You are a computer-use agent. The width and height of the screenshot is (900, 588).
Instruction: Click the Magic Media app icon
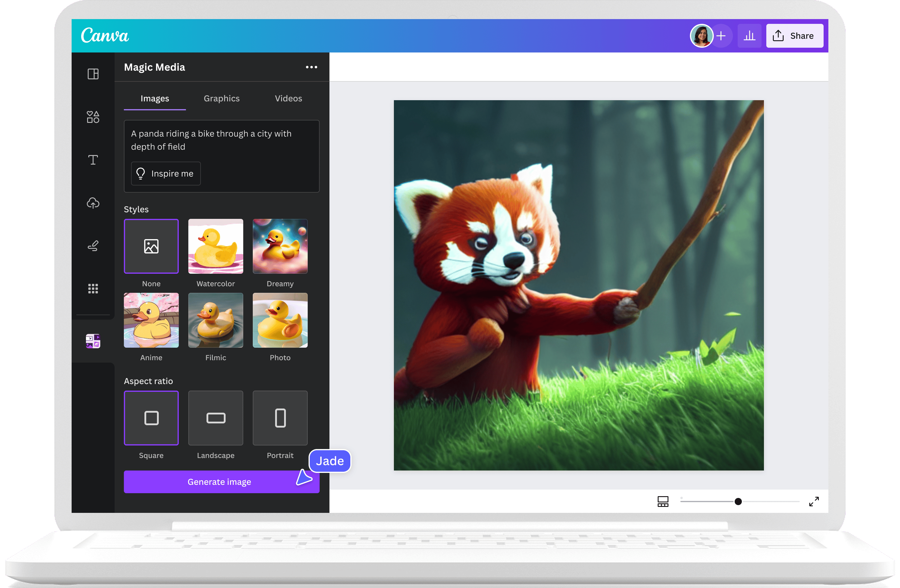point(93,341)
